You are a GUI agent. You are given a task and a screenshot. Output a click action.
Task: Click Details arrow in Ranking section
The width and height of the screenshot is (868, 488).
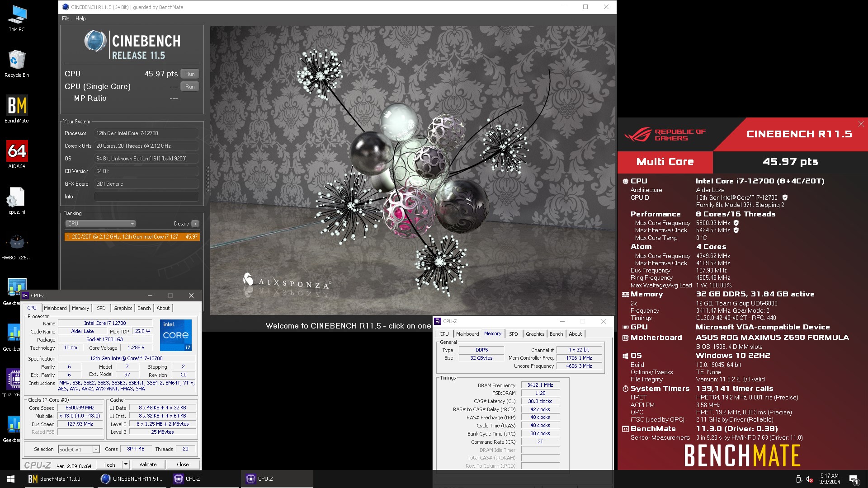click(195, 224)
